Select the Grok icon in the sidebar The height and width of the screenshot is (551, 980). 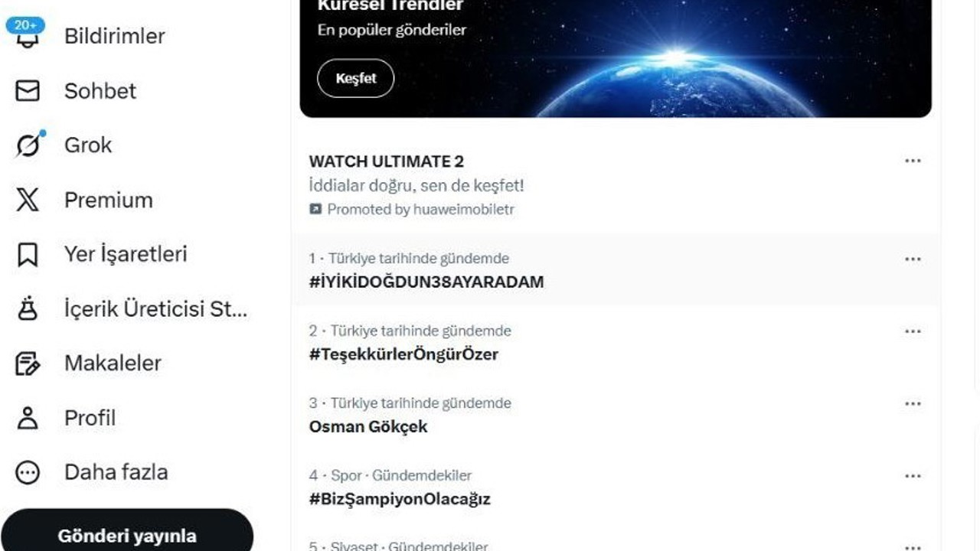(29, 145)
